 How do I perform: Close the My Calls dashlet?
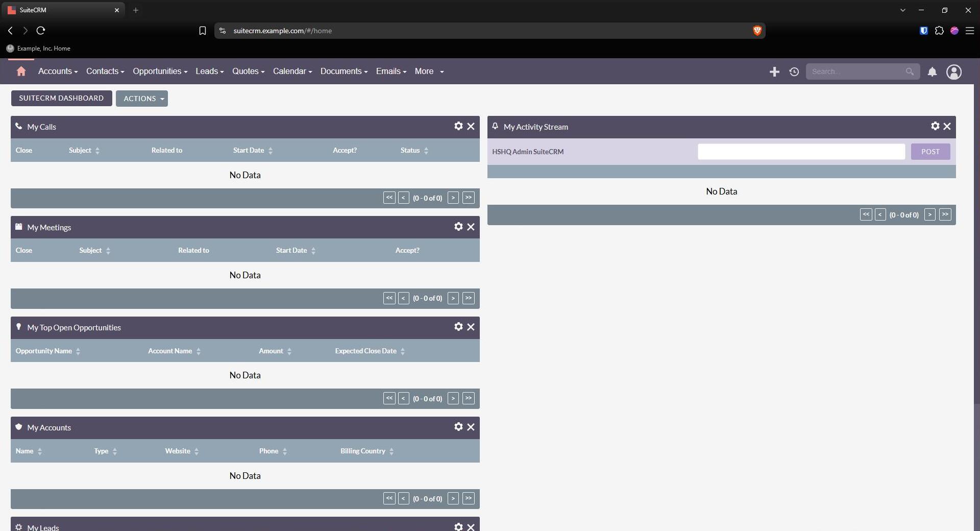[471, 126]
